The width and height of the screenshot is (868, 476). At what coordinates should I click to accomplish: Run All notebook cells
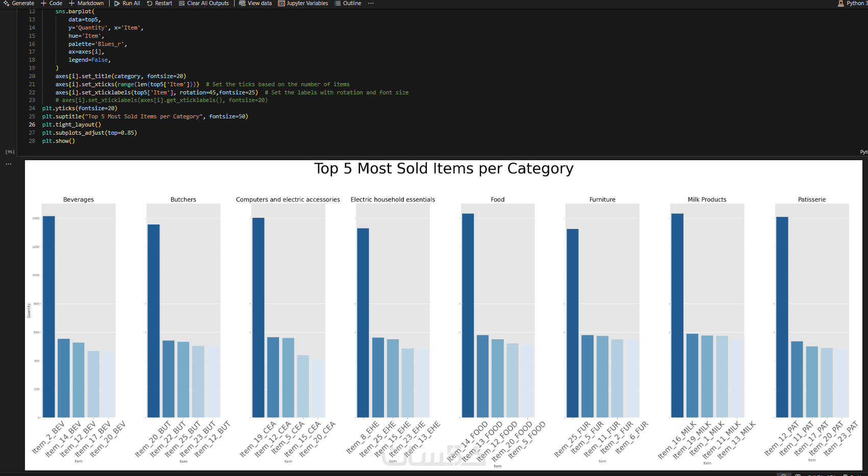tap(127, 3)
